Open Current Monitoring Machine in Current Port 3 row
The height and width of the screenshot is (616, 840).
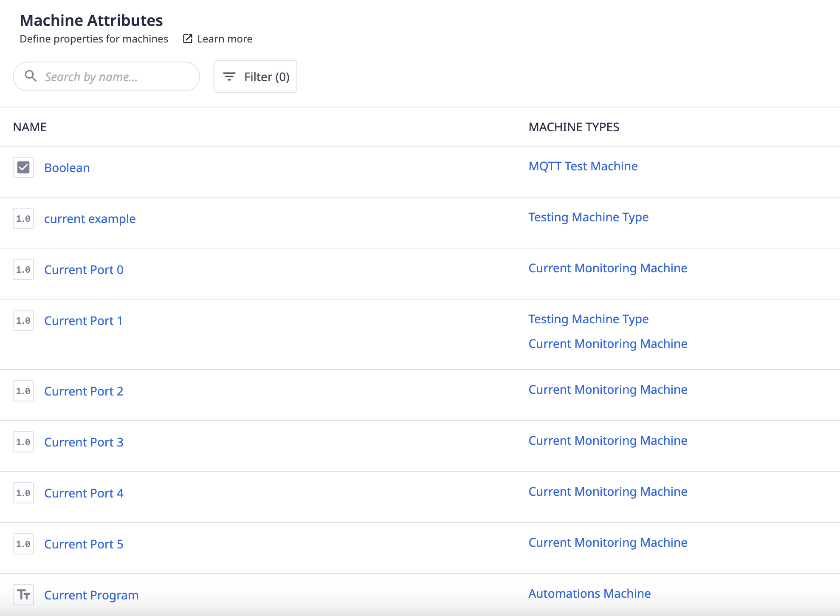pos(608,441)
